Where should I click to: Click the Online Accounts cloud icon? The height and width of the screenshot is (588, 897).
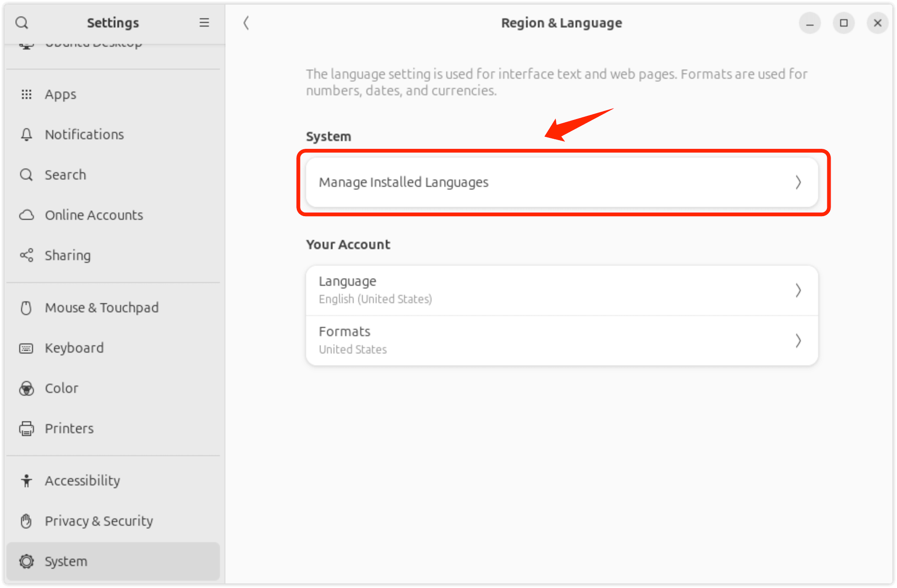[x=27, y=215]
